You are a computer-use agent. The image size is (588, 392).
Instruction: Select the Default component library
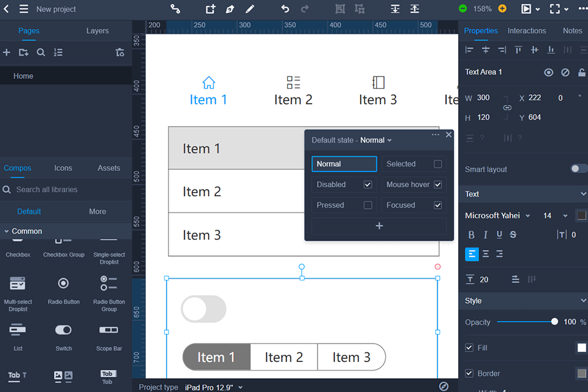point(29,211)
